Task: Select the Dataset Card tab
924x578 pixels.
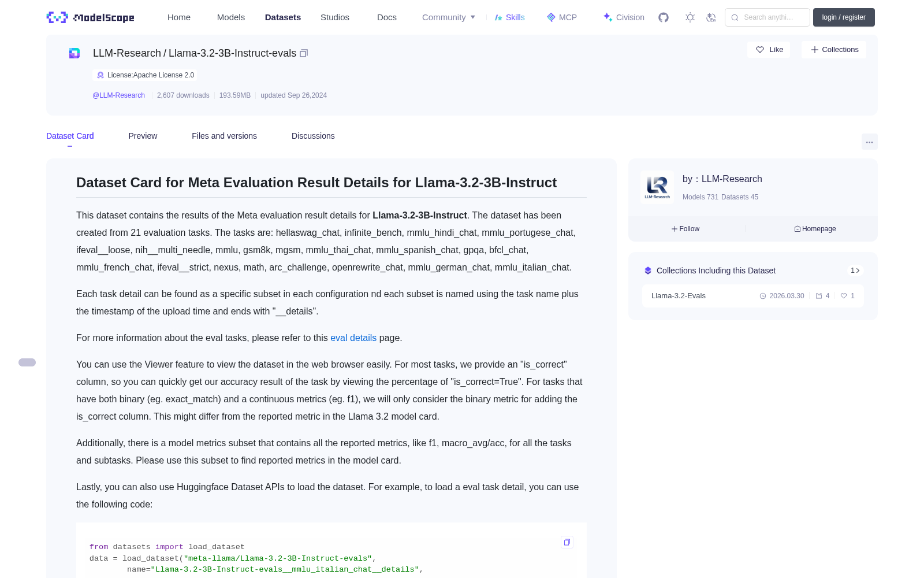Action: pos(70,136)
